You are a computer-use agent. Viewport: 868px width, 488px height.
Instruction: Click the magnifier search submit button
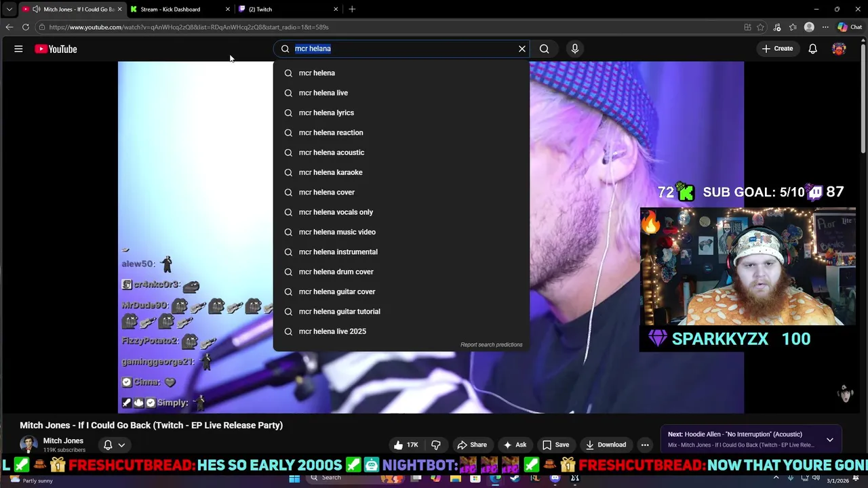[x=544, y=49]
